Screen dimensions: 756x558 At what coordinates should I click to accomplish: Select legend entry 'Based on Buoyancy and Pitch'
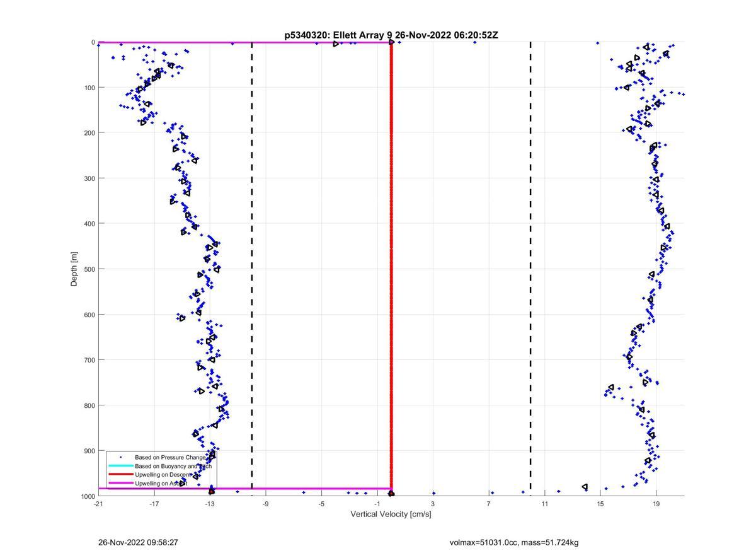point(175,466)
